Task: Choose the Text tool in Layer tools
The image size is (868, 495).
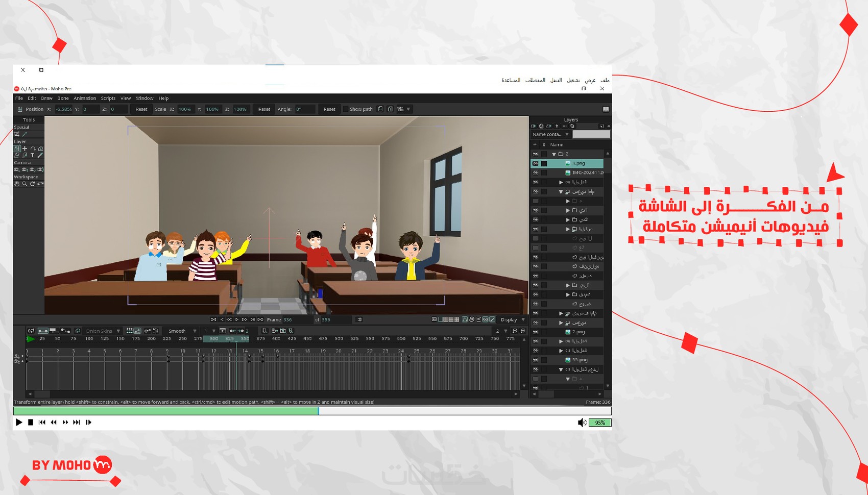Action: [x=32, y=155]
